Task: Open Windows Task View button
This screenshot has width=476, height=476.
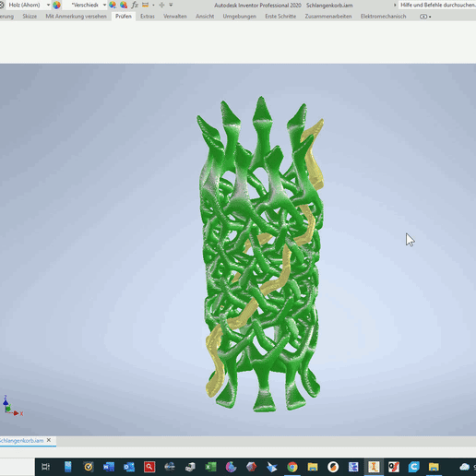Action: [x=45, y=467]
